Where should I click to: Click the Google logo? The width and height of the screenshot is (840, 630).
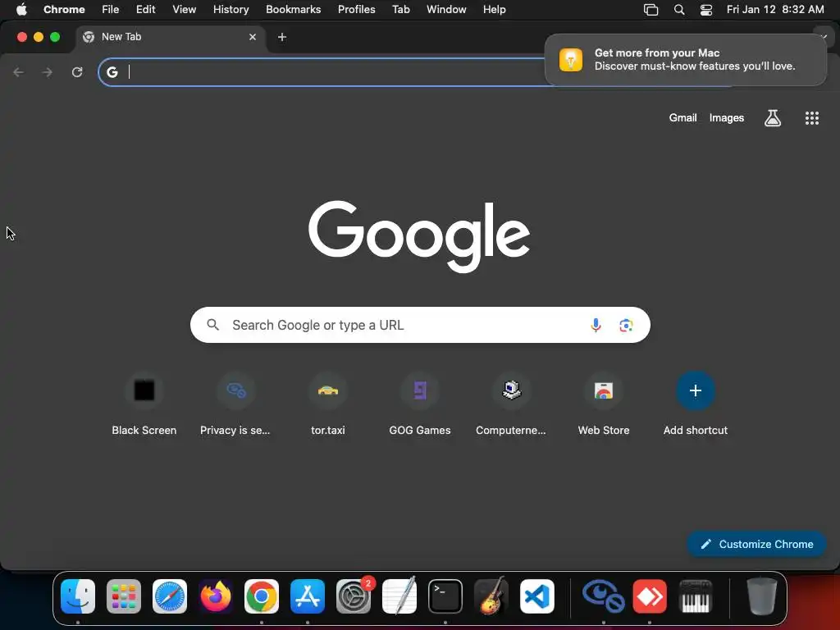(419, 235)
